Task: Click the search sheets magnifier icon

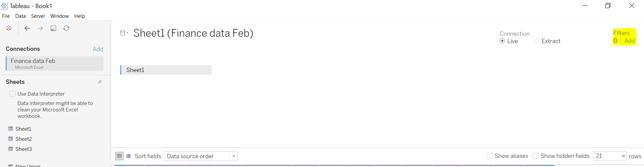Action: point(100,82)
